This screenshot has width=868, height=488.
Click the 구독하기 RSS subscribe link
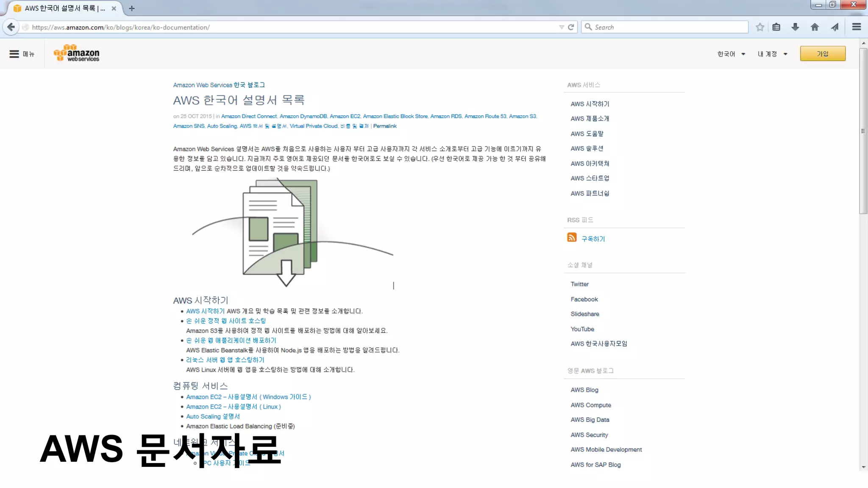pos(593,239)
